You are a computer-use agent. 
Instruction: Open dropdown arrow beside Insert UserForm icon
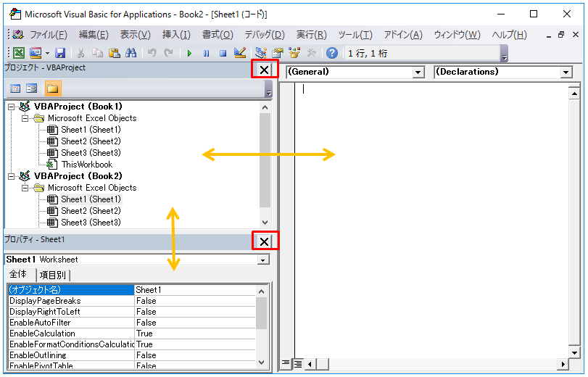point(47,53)
